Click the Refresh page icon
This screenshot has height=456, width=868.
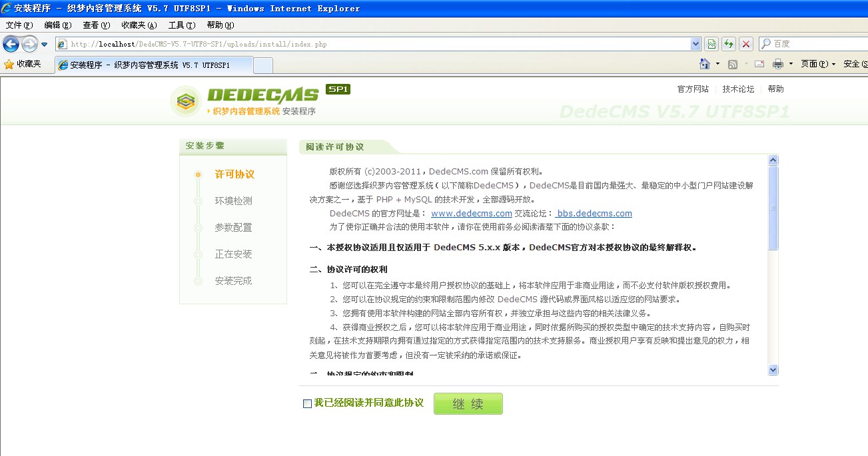(x=729, y=45)
